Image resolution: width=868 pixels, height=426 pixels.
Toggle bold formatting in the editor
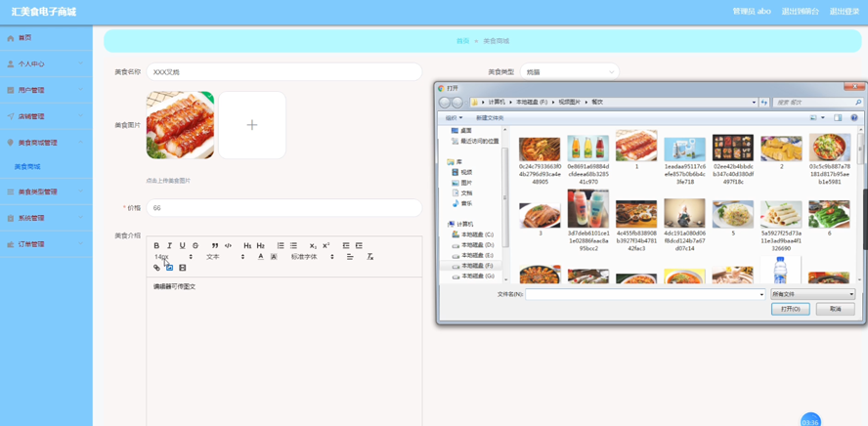pyautogui.click(x=156, y=245)
